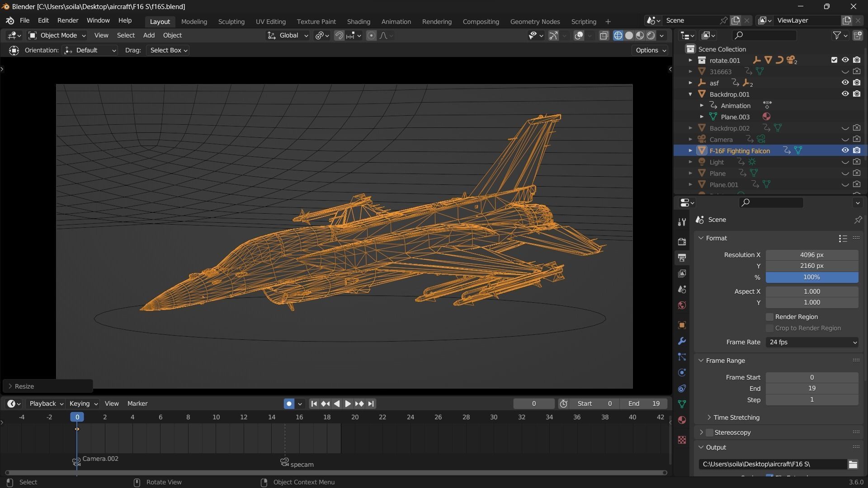Open the timeline Keying menu
Viewport: 868px width, 488px height.
[83, 404]
